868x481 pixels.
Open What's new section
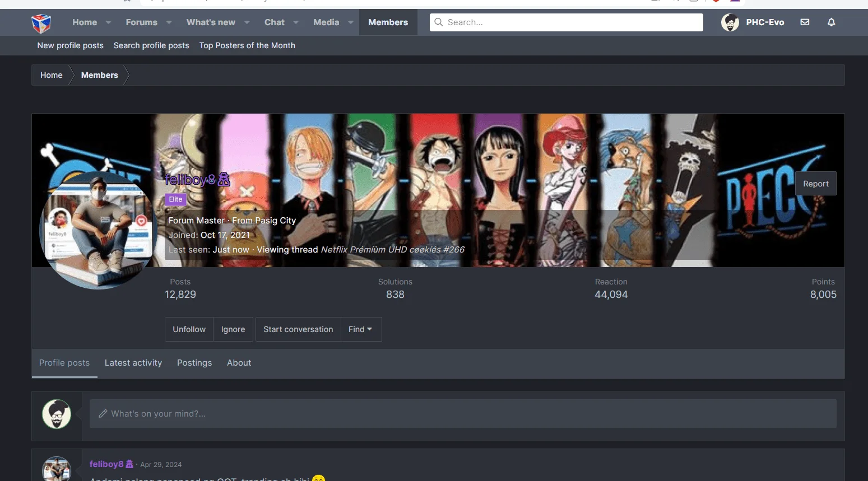point(211,22)
